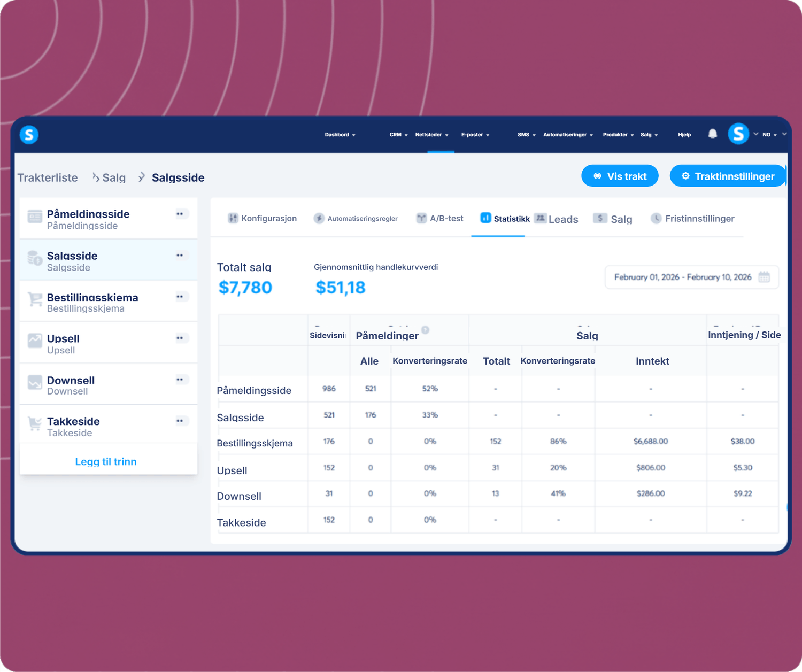Select the Statistikk tab
802x672 pixels.
click(505, 218)
